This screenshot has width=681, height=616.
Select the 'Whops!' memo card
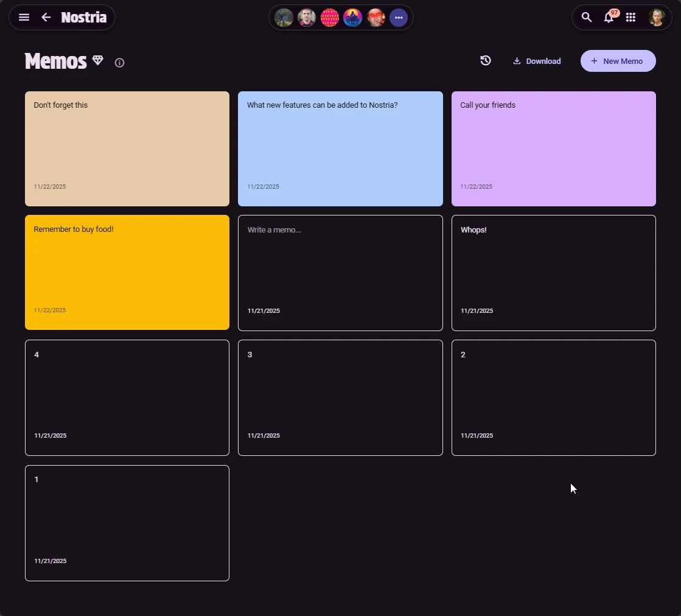click(x=553, y=272)
